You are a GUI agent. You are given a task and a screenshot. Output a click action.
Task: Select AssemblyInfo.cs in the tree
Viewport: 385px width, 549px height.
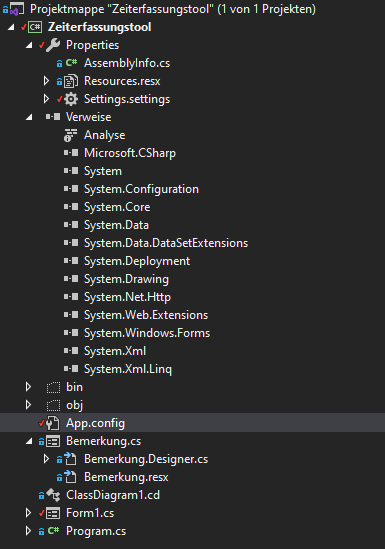[x=127, y=63]
